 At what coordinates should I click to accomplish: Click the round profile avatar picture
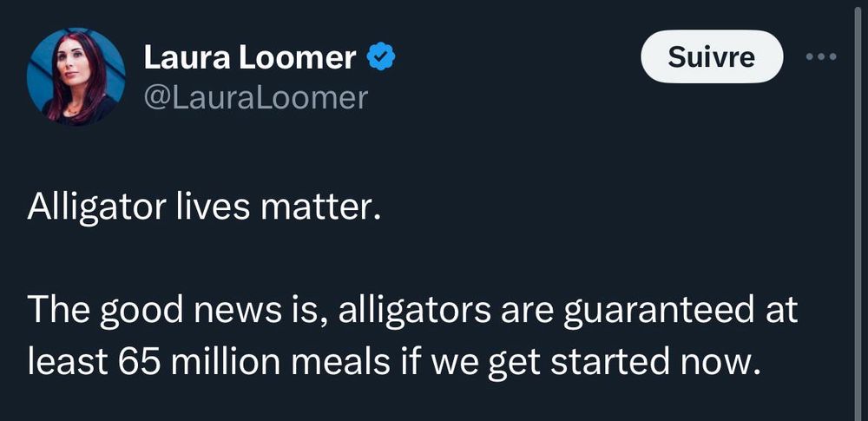point(76,76)
